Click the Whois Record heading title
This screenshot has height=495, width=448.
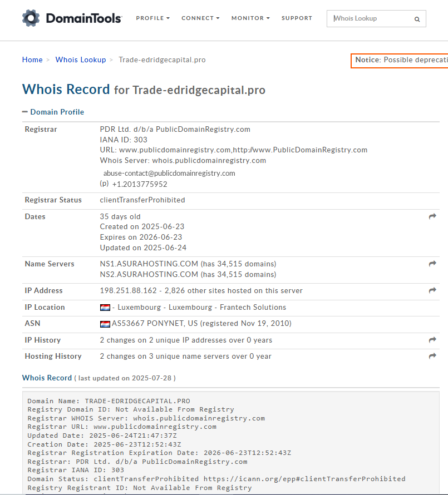[x=144, y=90]
